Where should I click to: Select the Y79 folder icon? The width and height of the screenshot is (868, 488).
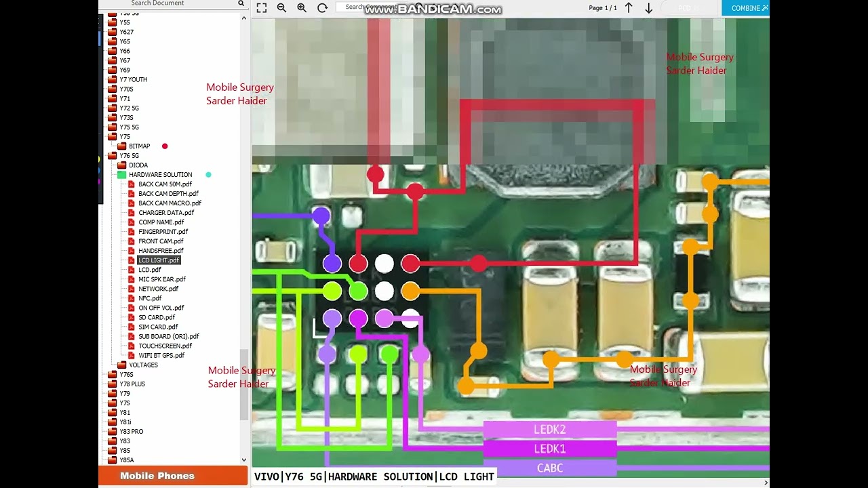pyautogui.click(x=112, y=392)
